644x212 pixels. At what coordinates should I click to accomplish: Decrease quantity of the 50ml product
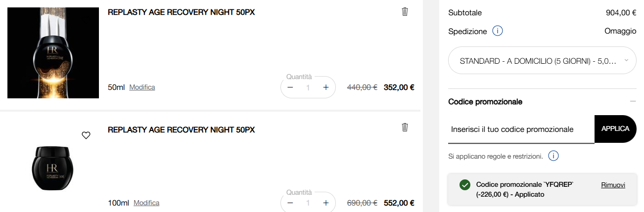pos(290,87)
